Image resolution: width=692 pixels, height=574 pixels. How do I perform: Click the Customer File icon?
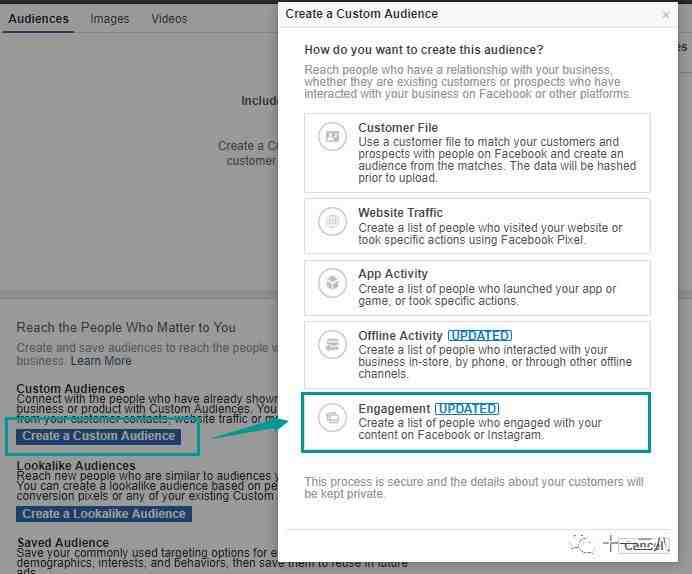[x=332, y=136]
